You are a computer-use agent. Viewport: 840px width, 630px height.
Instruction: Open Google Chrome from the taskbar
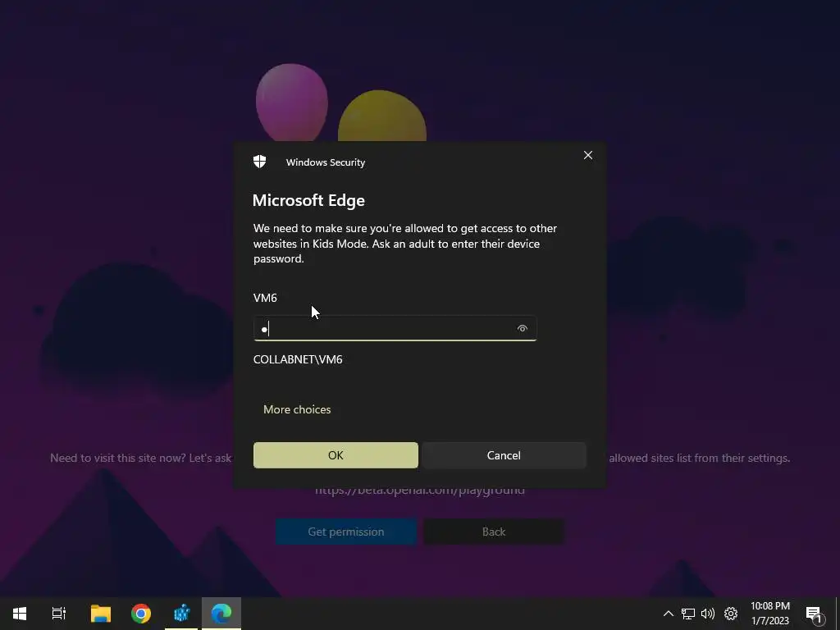141,614
